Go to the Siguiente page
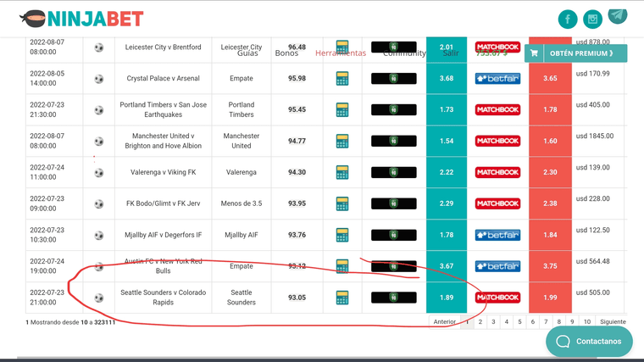The height and width of the screenshot is (362, 644). [613, 322]
